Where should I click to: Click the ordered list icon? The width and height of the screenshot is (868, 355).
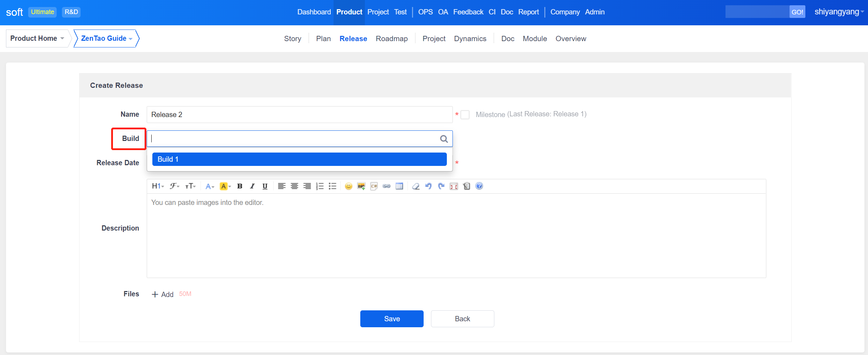pos(319,186)
